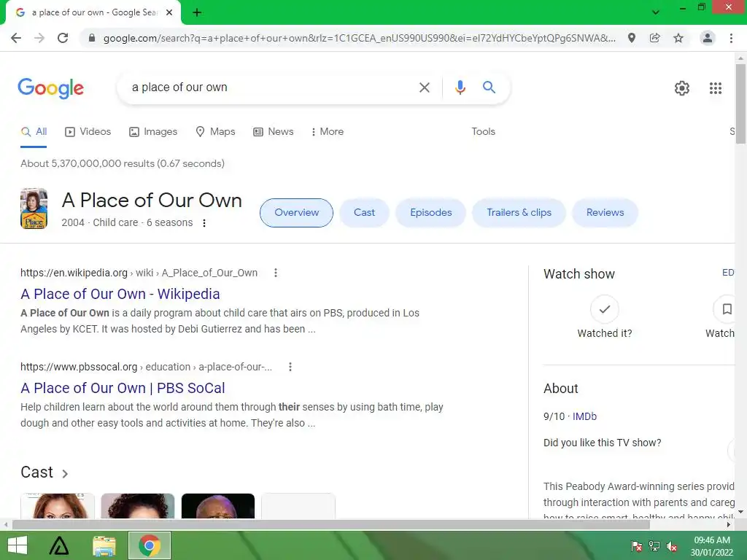Click the taskbar clock and date
The image size is (747, 560).
[712, 546]
